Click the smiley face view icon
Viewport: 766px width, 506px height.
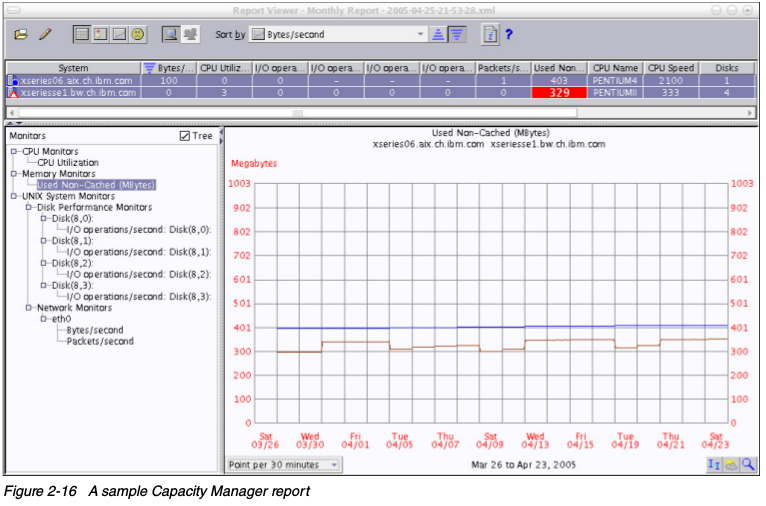[x=138, y=34]
